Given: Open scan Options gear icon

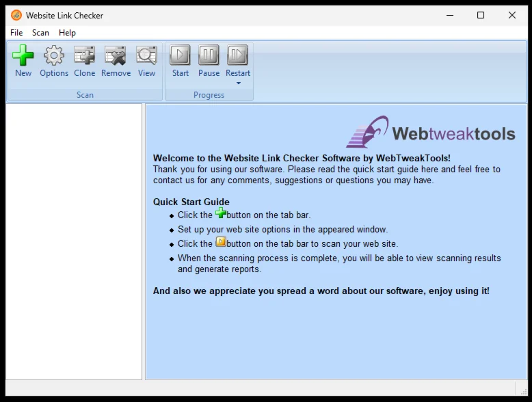Looking at the screenshot, I should point(54,55).
